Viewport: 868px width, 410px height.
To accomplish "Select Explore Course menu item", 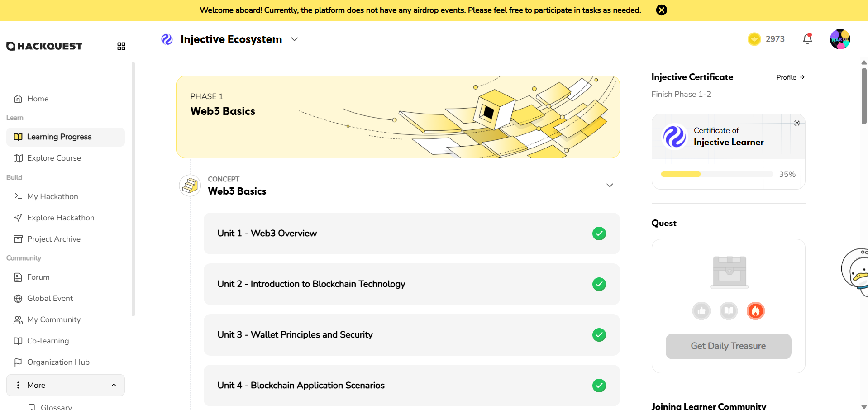I will click(x=66, y=158).
